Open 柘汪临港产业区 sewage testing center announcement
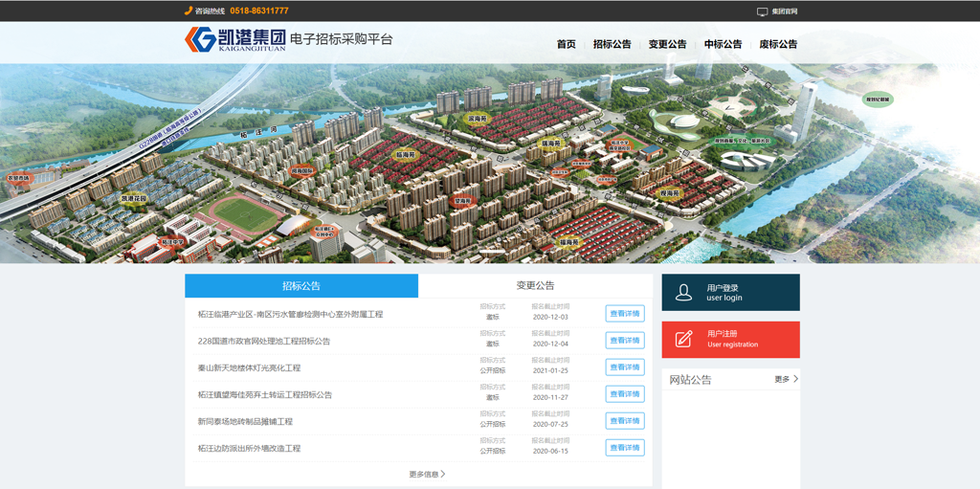 pyautogui.click(x=290, y=314)
